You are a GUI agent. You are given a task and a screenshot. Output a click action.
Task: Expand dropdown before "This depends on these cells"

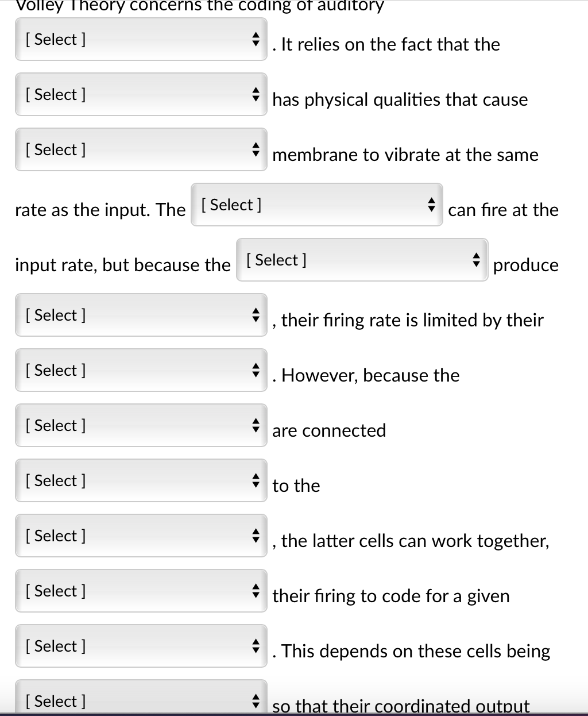click(141, 646)
